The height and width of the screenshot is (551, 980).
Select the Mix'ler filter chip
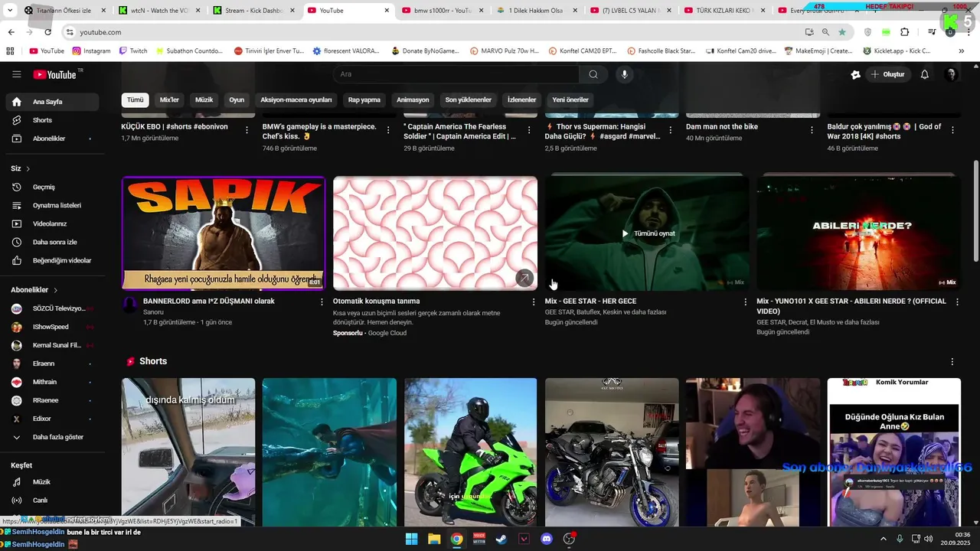pyautogui.click(x=169, y=99)
